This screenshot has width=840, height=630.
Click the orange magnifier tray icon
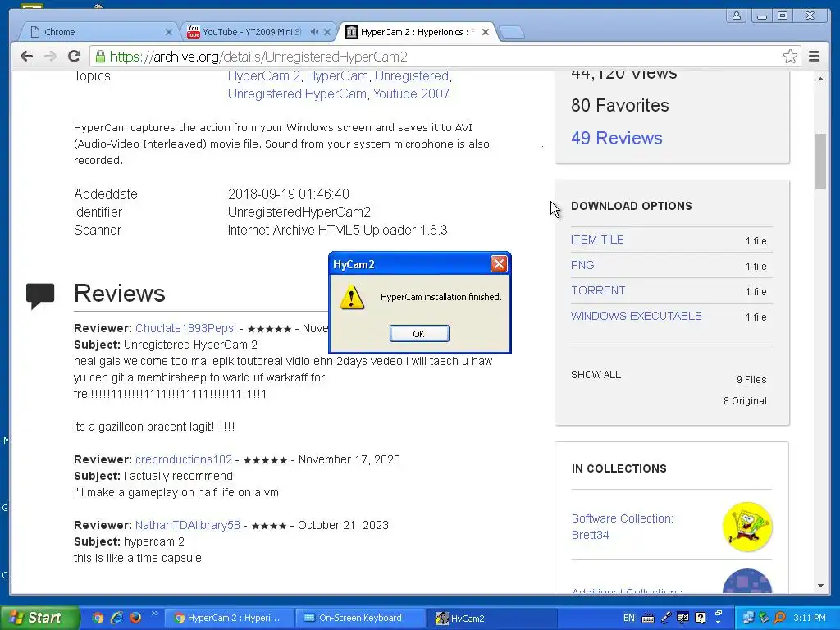click(780, 618)
